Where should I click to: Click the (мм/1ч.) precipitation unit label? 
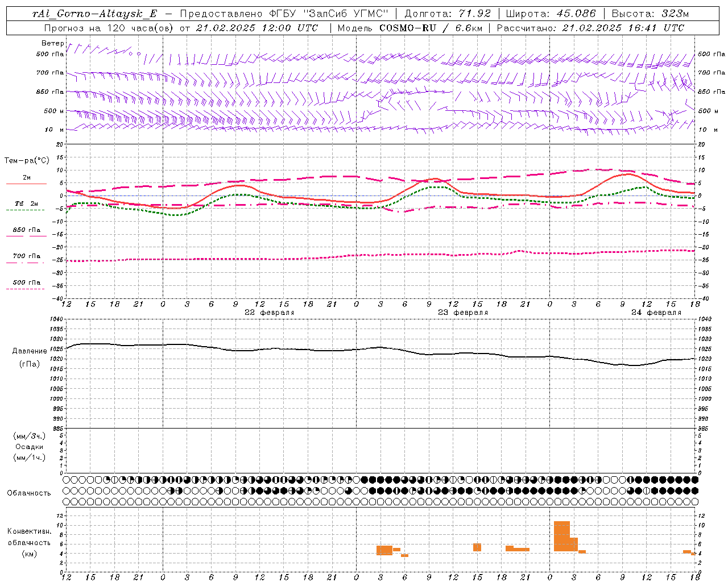[x=30, y=458]
